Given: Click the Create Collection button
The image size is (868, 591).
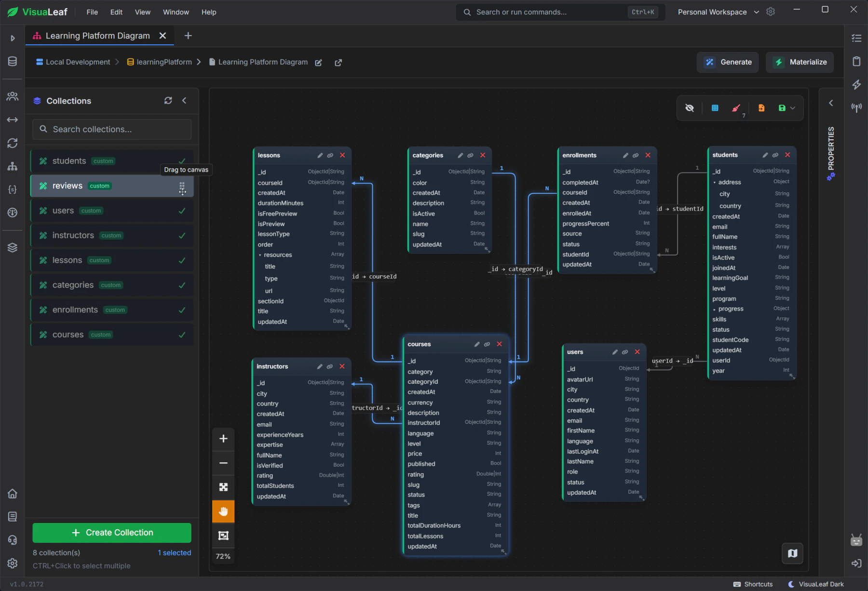Looking at the screenshot, I should [x=112, y=533].
